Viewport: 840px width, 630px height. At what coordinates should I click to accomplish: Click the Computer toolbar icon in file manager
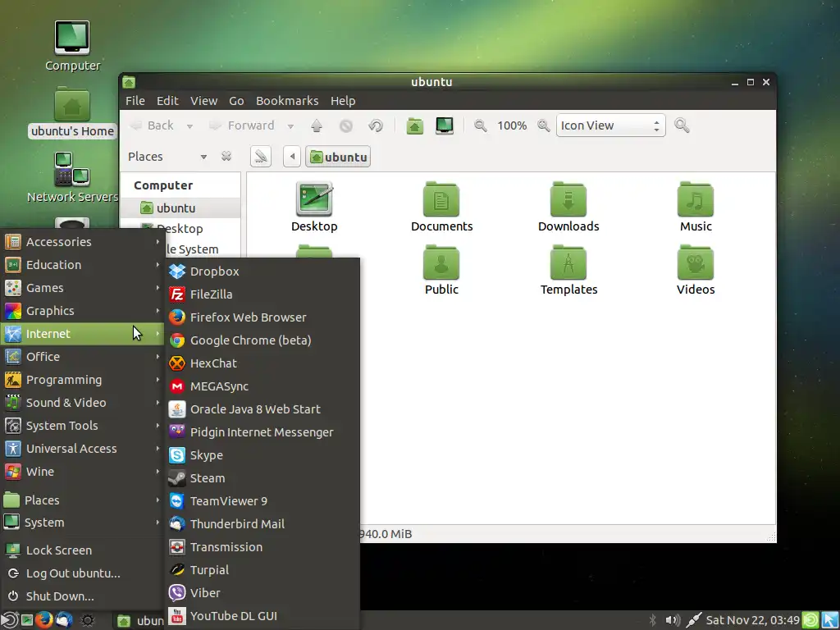tap(445, 126)
